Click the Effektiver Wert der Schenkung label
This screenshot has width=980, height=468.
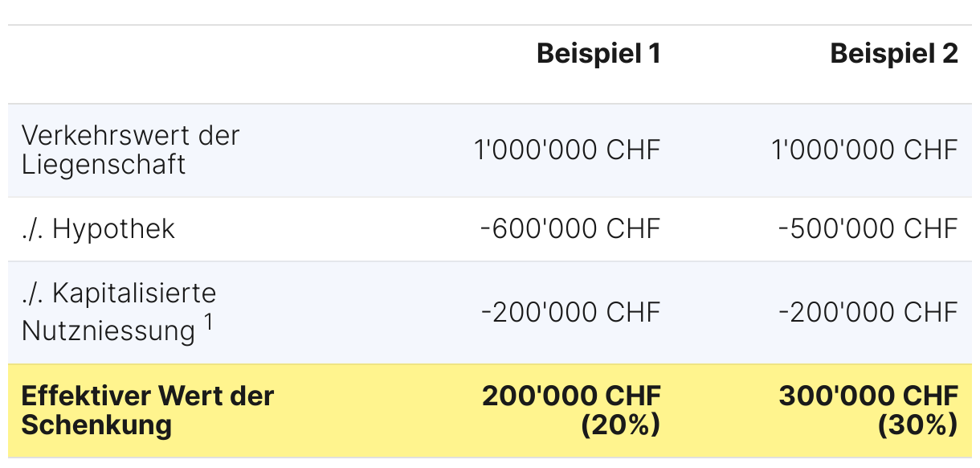pyautogui.click(x=147, y=410)
